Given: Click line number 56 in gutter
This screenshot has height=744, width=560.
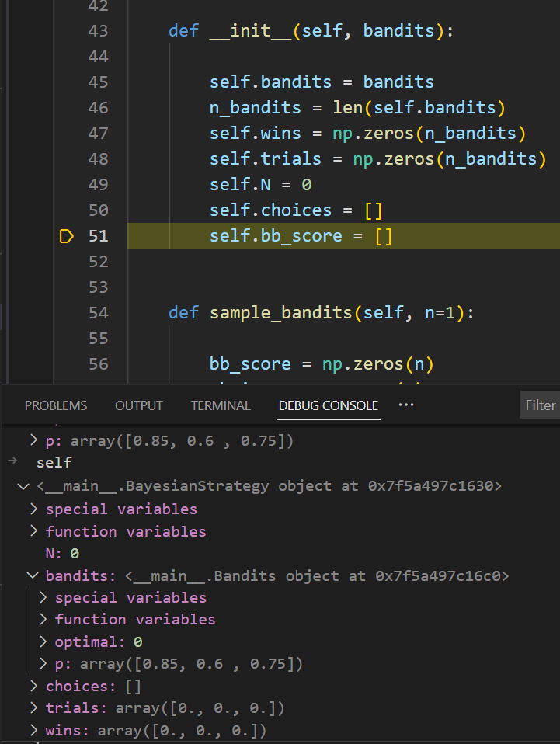Looking at the screenshot, I should click(98, 364).
